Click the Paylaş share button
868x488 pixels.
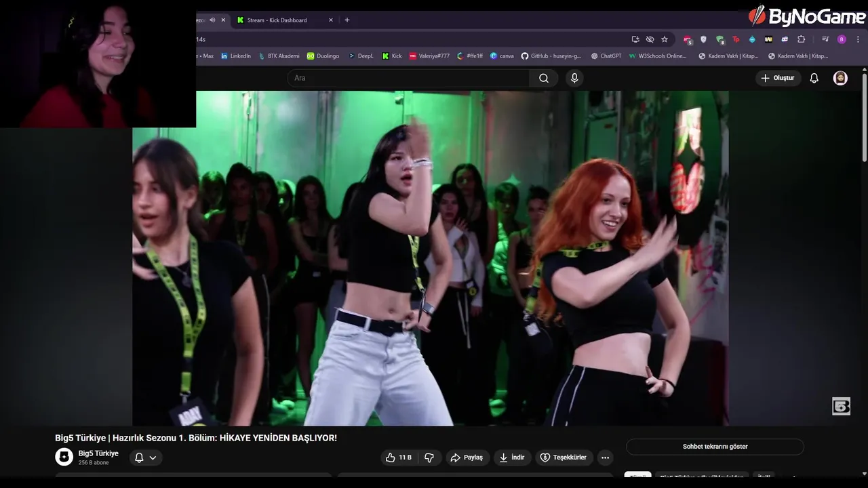click(x=467, y=457)
